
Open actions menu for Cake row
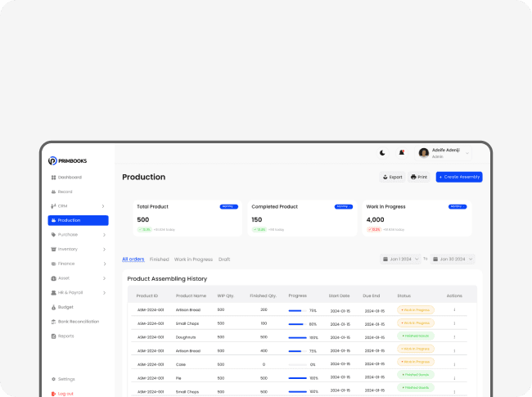(x=454, y=364)
